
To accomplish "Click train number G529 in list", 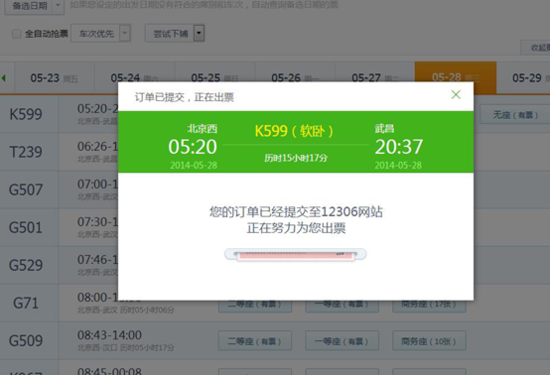I will (x=26, y=265).
